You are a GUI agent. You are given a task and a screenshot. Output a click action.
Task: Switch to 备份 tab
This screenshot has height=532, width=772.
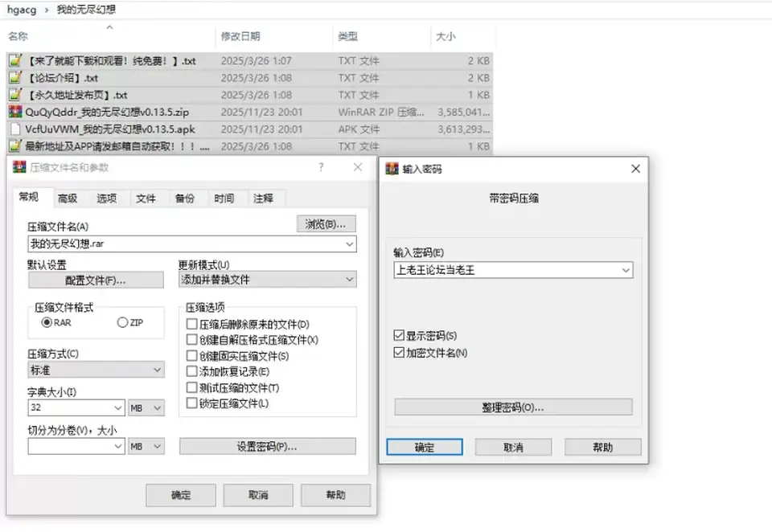tap(185, 198)
